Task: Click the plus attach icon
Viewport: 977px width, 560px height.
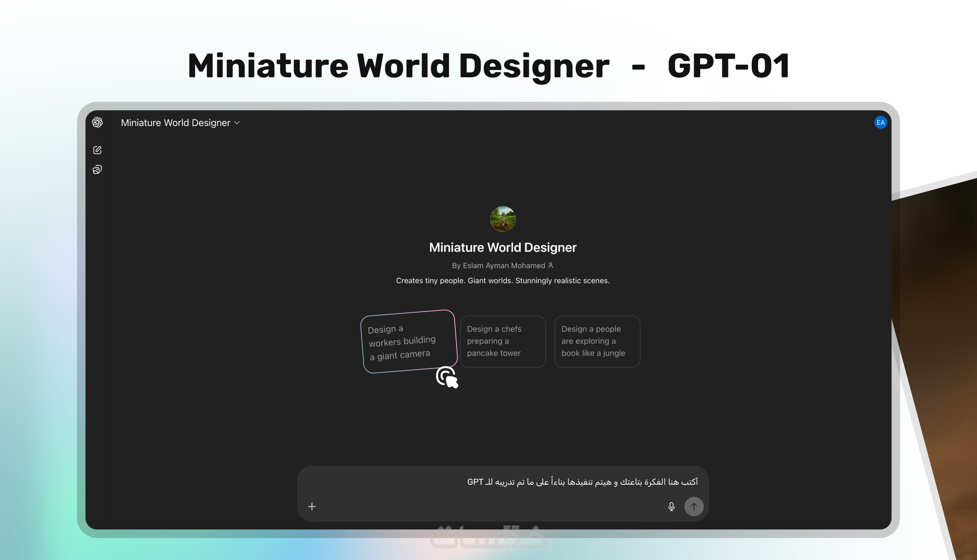Action: tap(312, 506)
